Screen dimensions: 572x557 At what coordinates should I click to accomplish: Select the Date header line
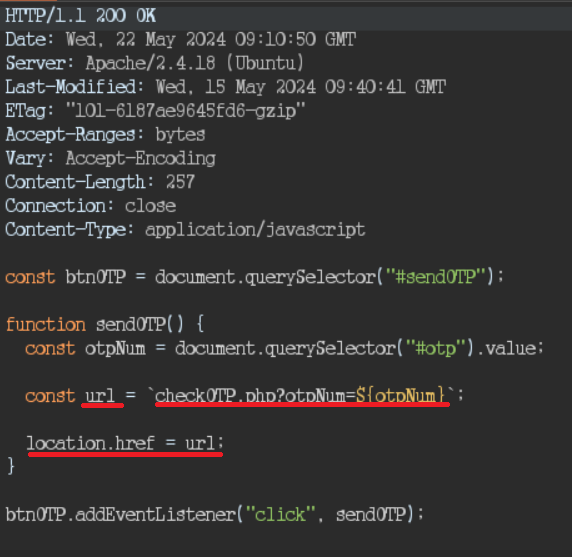tap(181, 39)
